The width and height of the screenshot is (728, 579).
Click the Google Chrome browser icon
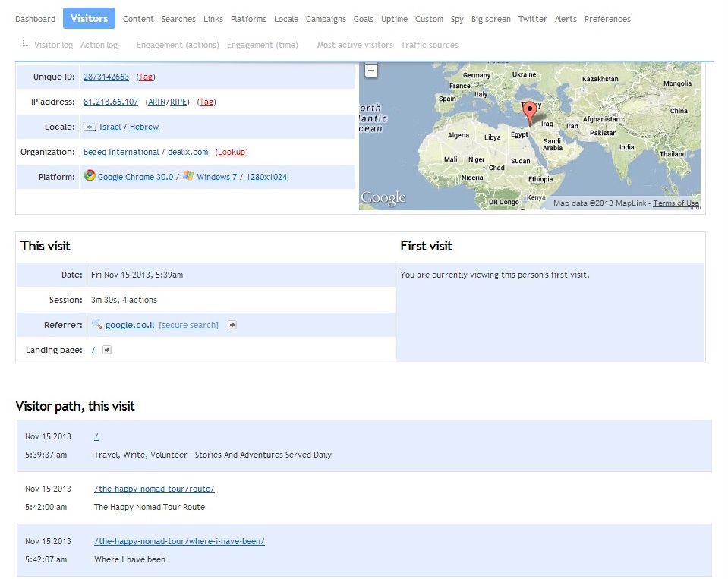[90, 177]
